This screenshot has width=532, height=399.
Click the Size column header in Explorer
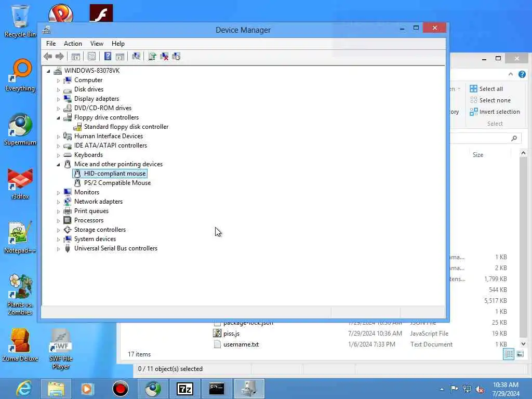[478, 155]
